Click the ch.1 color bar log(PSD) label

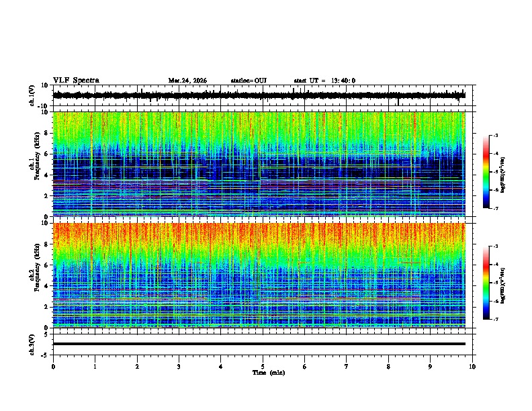pyautogui.click(x=502, y=175)
